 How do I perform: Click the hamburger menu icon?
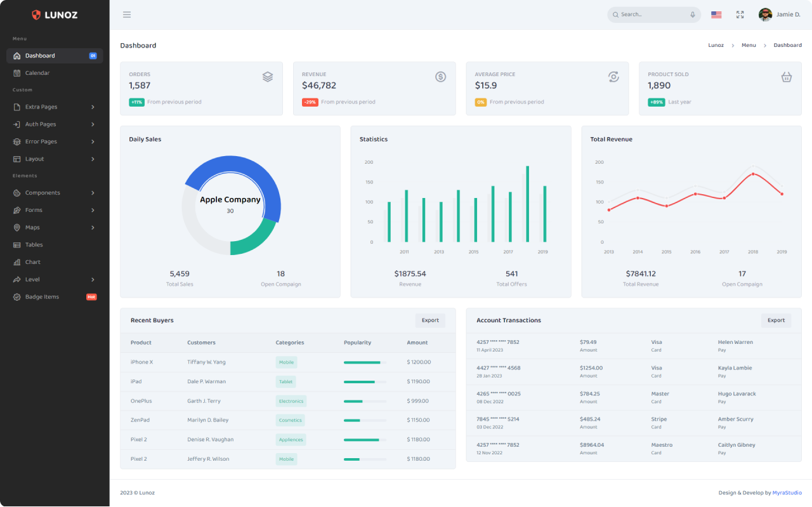point(127,15)
